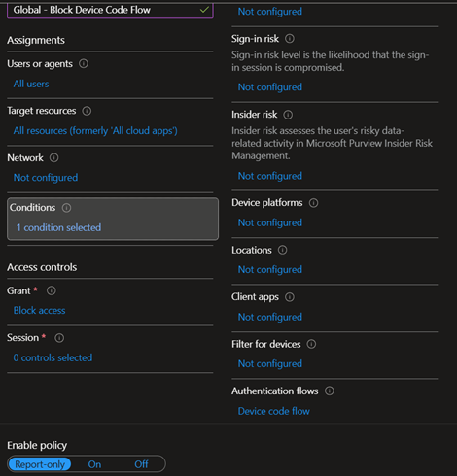
Task: Configure Locations Not configured link
Action: (x=270, y=269)
